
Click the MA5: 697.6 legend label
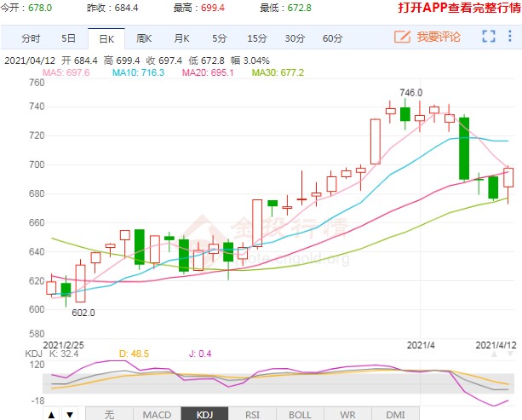coord(66,72)
